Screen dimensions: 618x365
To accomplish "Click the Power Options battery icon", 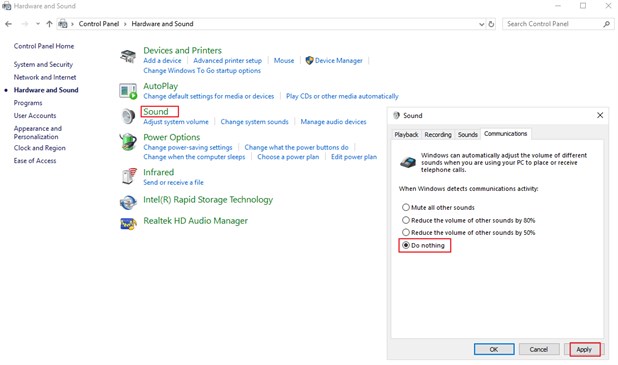I will click(128, 142).
